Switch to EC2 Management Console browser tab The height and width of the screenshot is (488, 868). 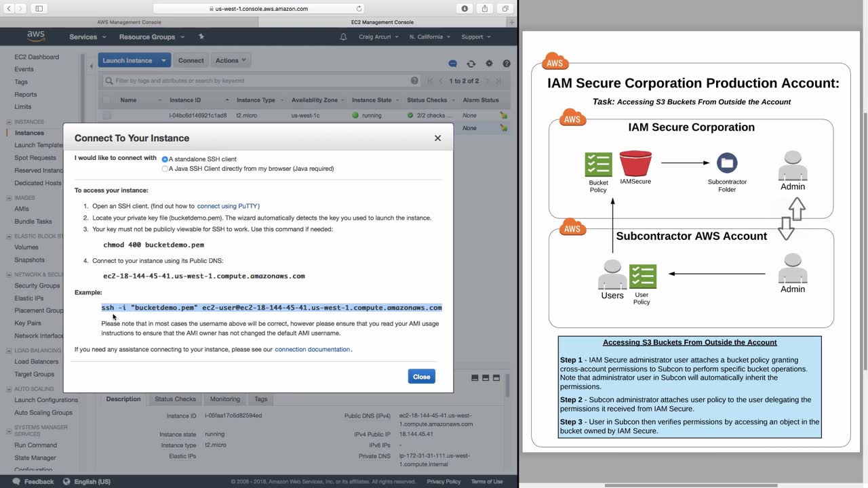(x=382, y=22)
